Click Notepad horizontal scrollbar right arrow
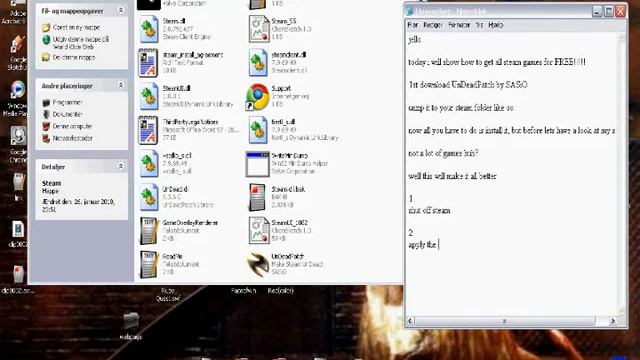Viewport: 640px width, 360px height. [612, 321]
